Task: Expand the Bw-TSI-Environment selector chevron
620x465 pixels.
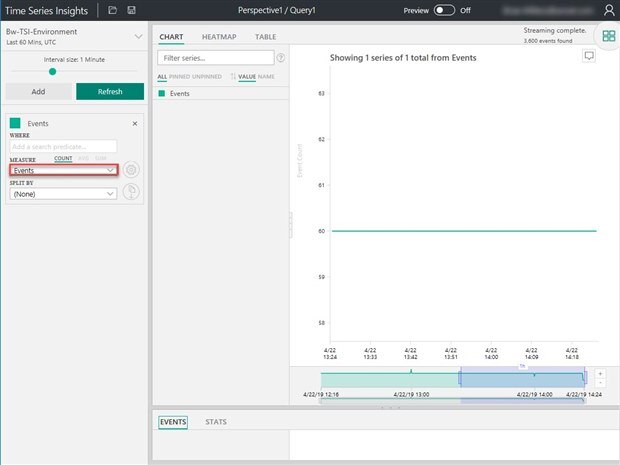Action: [138, 35]
